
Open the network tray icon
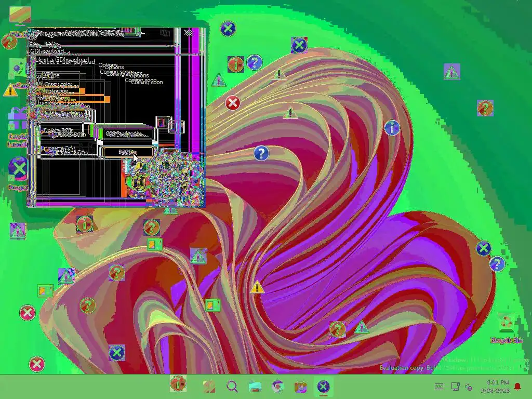455,387
